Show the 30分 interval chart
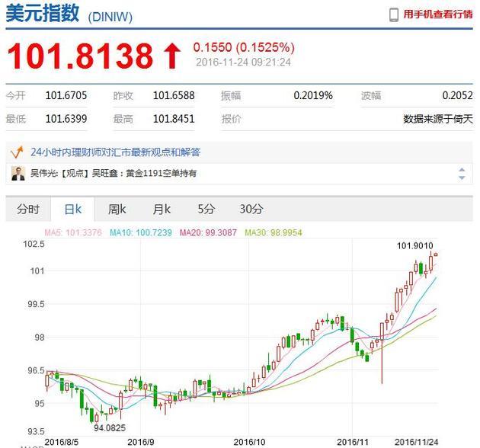 tap(251, 210)
